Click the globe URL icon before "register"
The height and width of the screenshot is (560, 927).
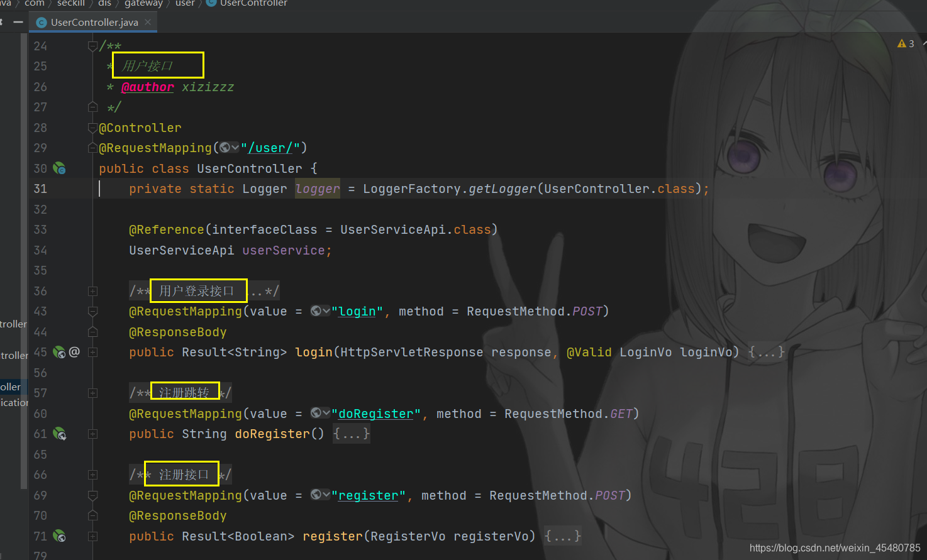tap(316, 495)
